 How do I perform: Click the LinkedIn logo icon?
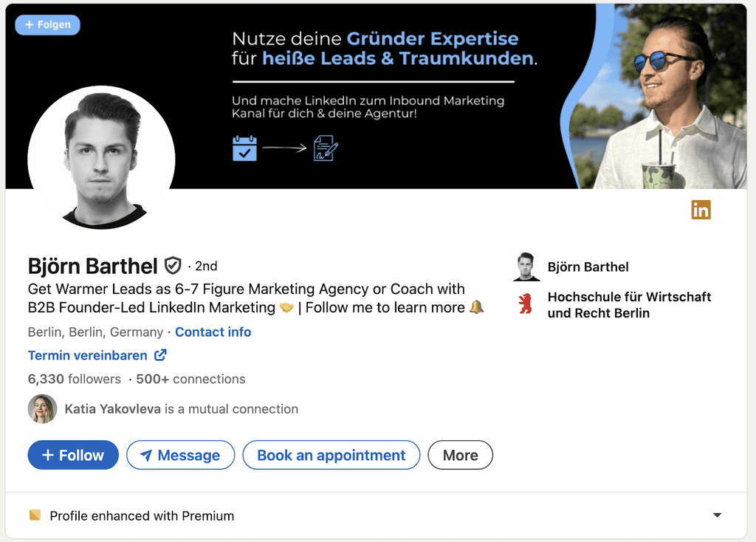700,210
